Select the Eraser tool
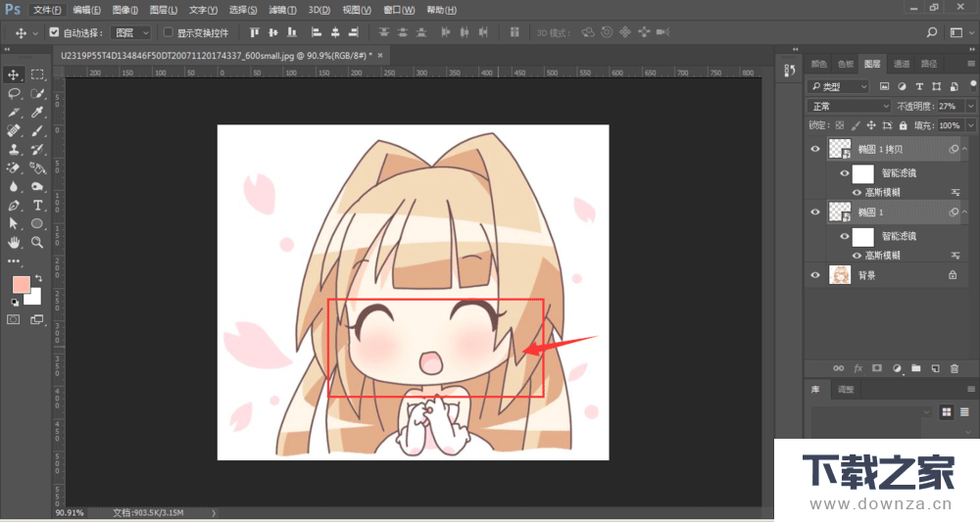 pyautogui.click(x=13, y=168)
